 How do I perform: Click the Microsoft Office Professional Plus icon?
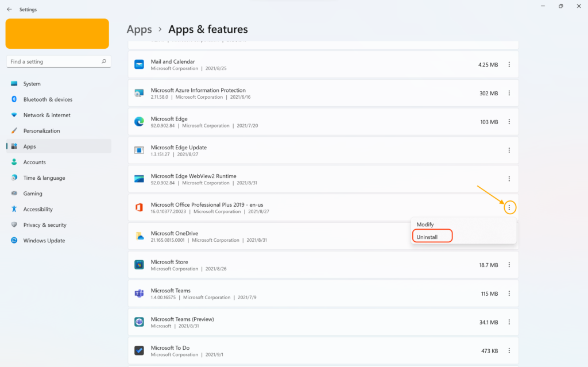[139, 207]
